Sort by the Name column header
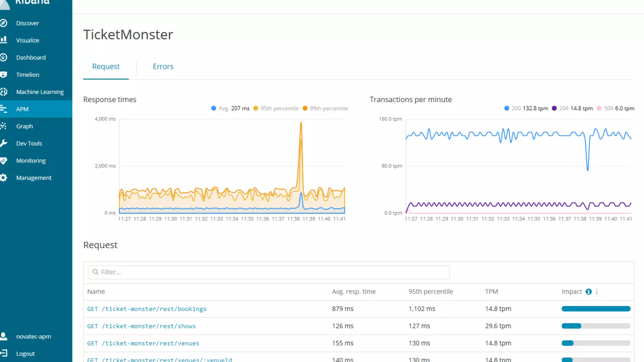The width and height of the screenshot is (644, 362). click(96, 292)
